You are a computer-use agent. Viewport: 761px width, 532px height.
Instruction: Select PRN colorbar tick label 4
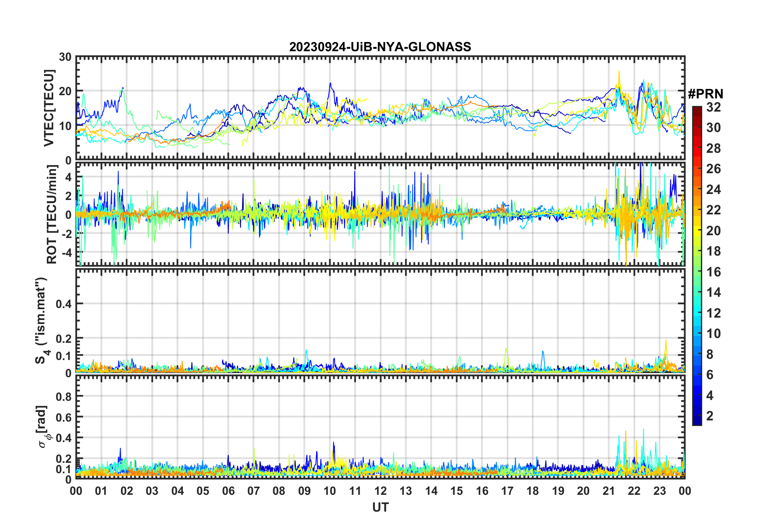710,396
